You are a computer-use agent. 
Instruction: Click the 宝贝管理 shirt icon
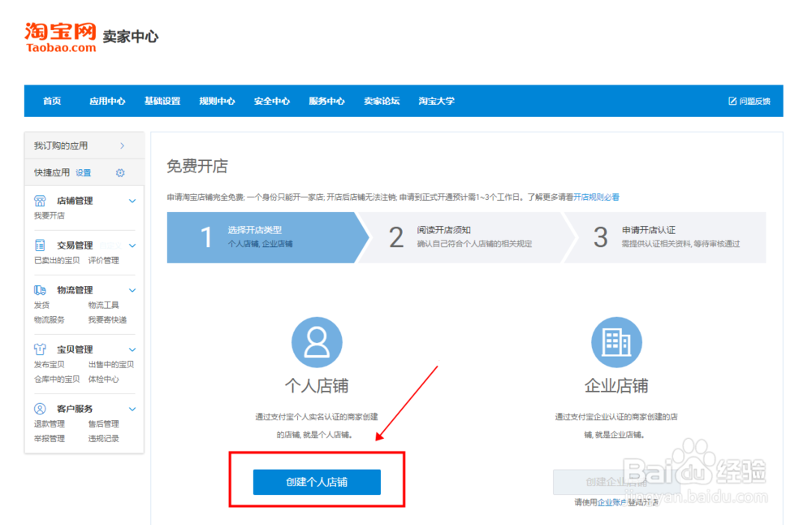(x=40, y=349)
